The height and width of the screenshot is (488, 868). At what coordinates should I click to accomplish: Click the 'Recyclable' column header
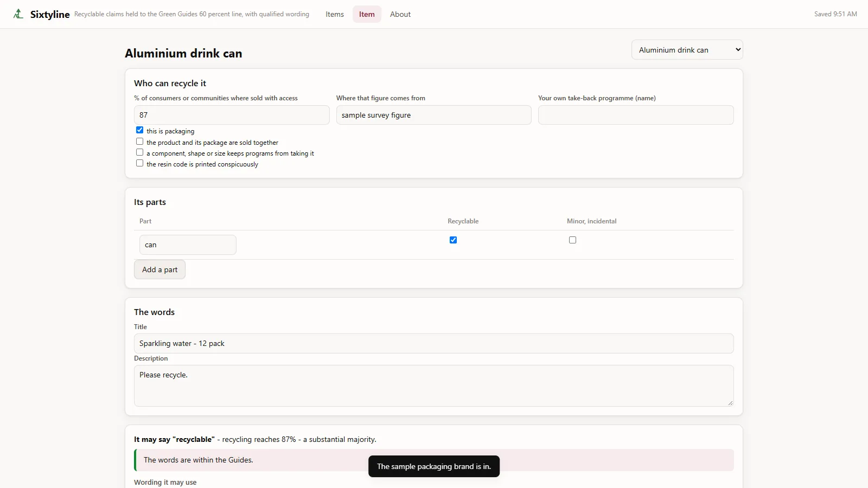click(x=463, y=221)
